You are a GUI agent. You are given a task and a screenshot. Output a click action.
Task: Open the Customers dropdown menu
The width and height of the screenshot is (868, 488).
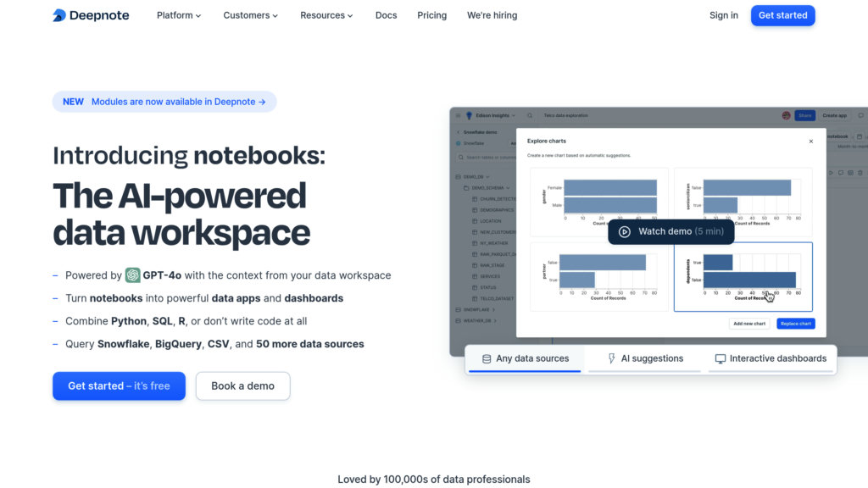pos(251,15)
